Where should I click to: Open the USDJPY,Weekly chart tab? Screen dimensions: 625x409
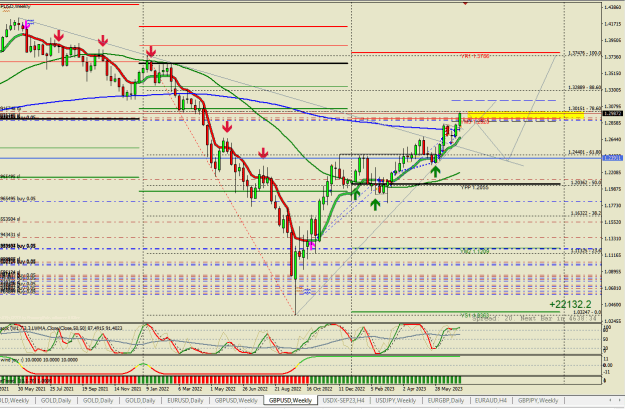point(396,400)
